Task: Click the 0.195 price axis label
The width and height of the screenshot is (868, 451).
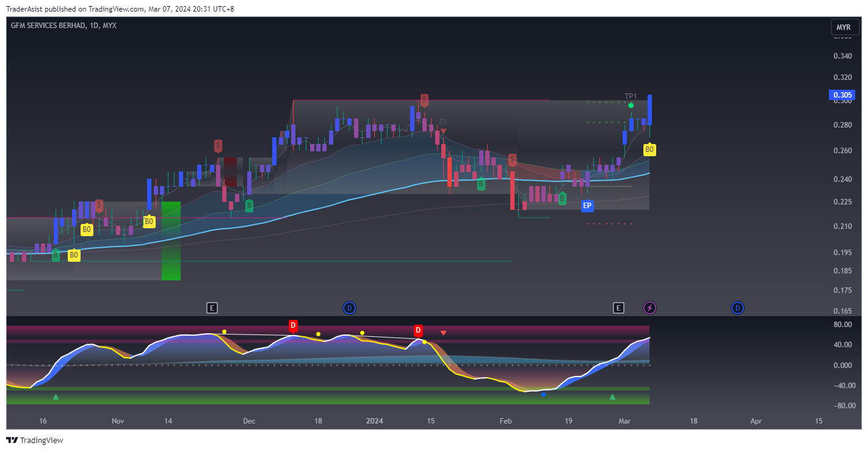Action: 842,253
